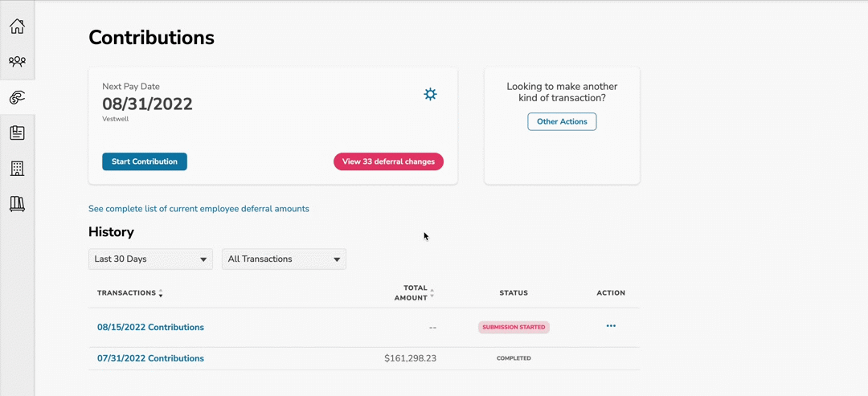The image size is (868, 396).
Task: Expand the Last 30 Days dropdown
Action: pyautogui.click(x=150, y=259)
